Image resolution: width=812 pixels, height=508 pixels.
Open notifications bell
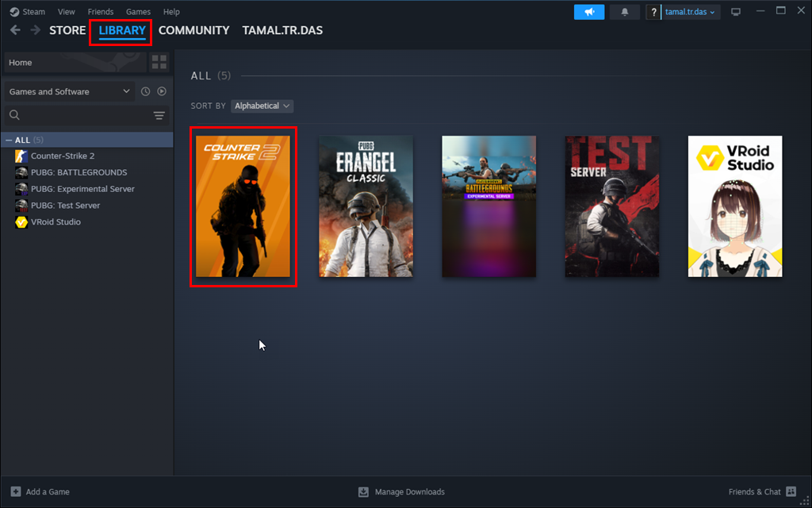click(625, 12)
